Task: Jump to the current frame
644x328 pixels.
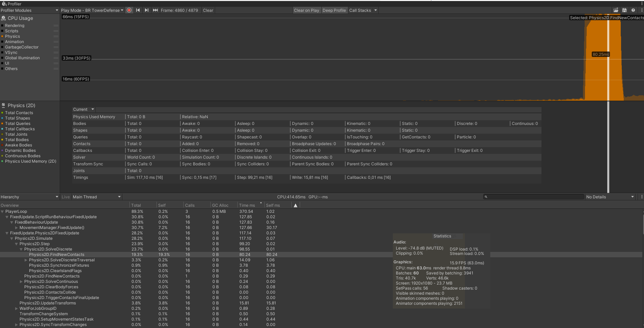Action: tap(155, 10)
